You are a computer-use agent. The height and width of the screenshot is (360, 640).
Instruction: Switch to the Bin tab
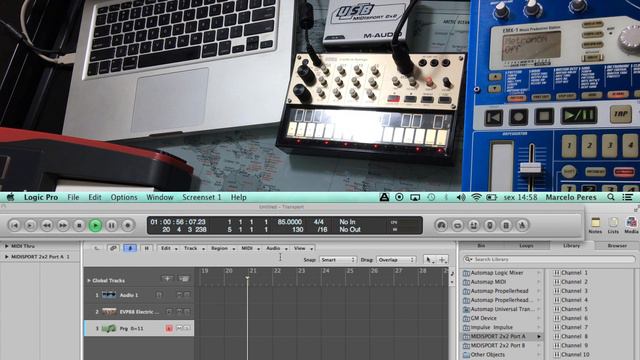pyautogui.click(x=481, y=246)
